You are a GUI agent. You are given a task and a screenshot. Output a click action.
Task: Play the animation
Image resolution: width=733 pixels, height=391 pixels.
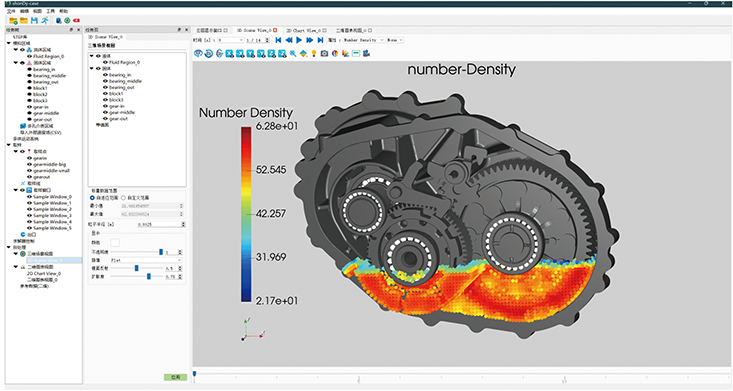click(299, 40)
